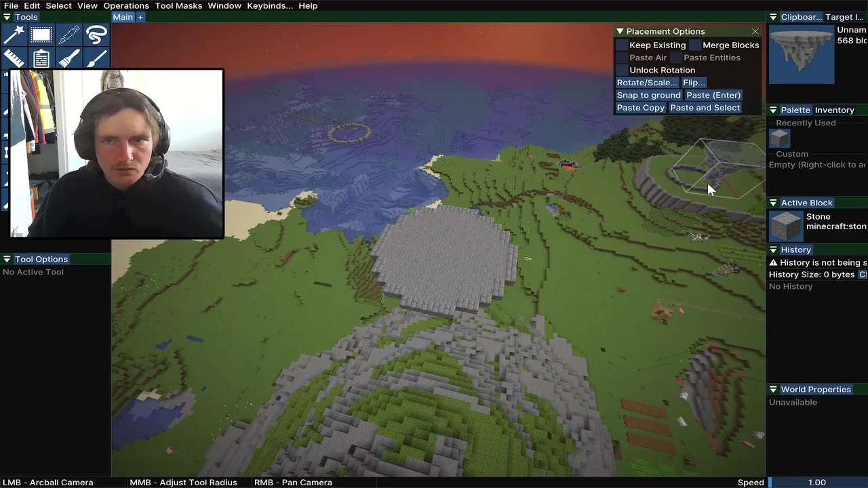Click the Active Block stone icon
868x488 pixels.
786,226
